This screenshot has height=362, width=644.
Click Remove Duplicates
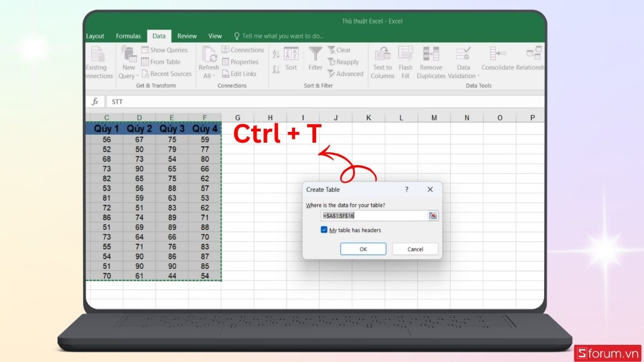(431, 62)
